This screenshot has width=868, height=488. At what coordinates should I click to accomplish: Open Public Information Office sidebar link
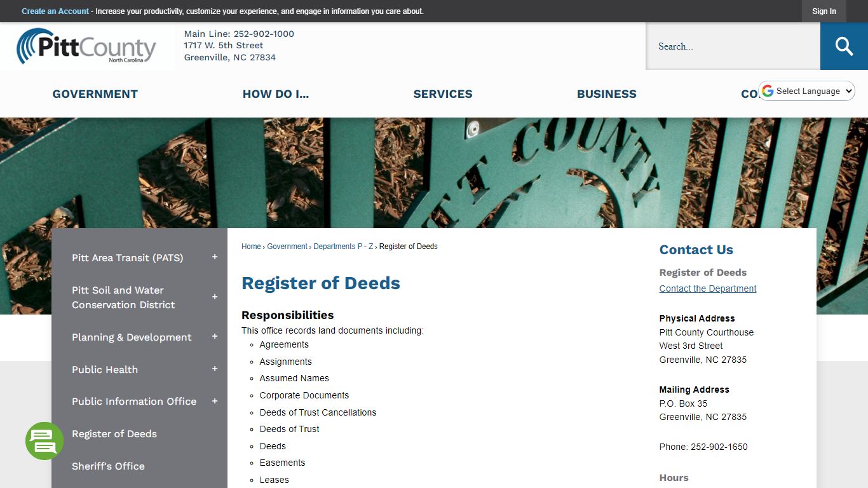[x=134, y=402]
